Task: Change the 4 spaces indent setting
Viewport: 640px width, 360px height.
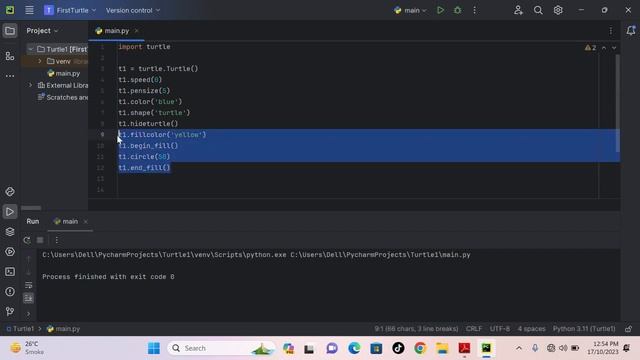Action: pos(531,329)
